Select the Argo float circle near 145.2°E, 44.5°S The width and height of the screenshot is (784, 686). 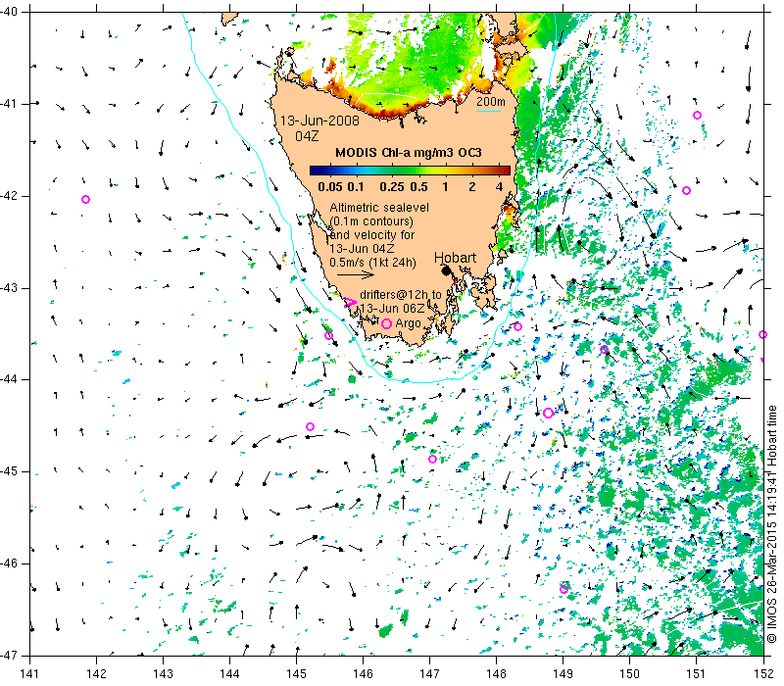pyautogui.click(x=310, y=426)
